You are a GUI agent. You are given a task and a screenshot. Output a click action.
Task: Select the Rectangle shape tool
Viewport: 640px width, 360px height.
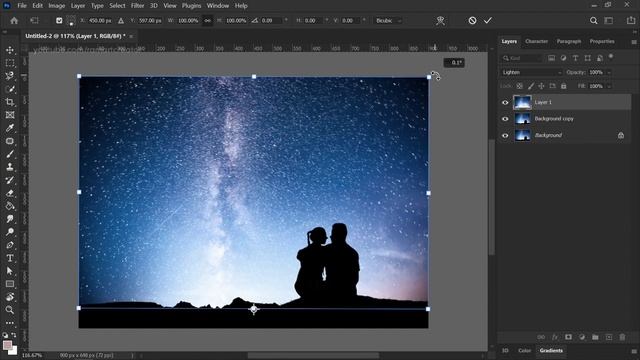tap(10, 284)
